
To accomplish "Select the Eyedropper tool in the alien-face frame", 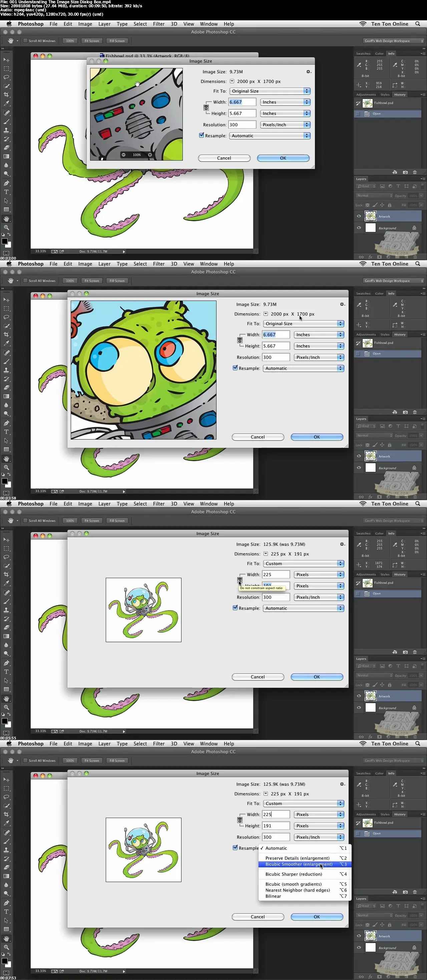I will pyautogui.click(x=6, y=343).
